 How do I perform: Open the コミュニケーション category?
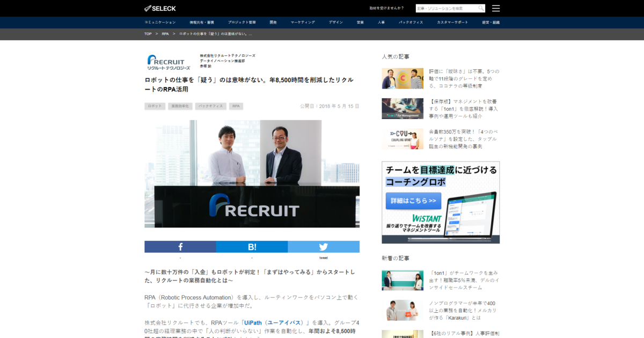click(x=160, y=22)
